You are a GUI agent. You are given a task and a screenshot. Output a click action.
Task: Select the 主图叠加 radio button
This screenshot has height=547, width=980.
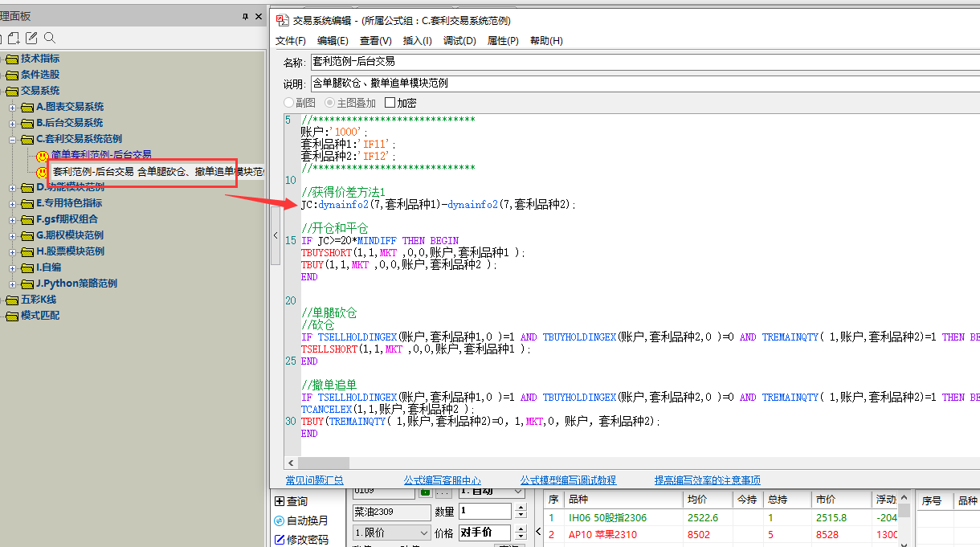click(329, 103)
